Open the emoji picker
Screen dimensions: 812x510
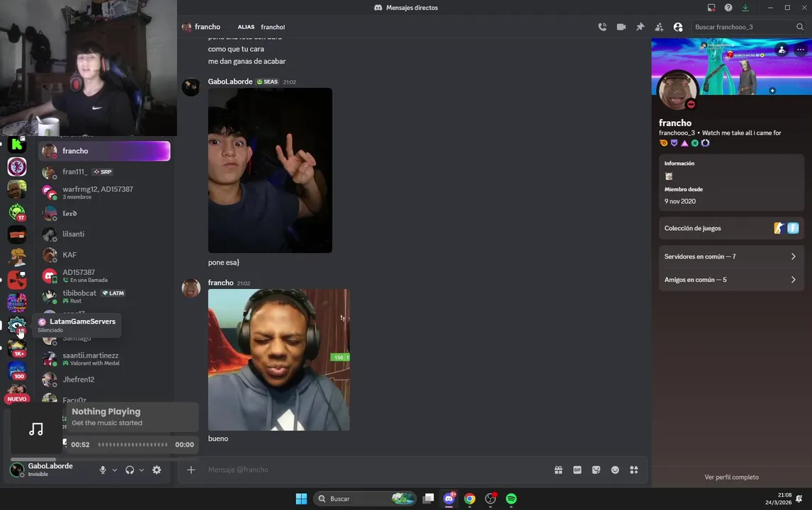615,470
